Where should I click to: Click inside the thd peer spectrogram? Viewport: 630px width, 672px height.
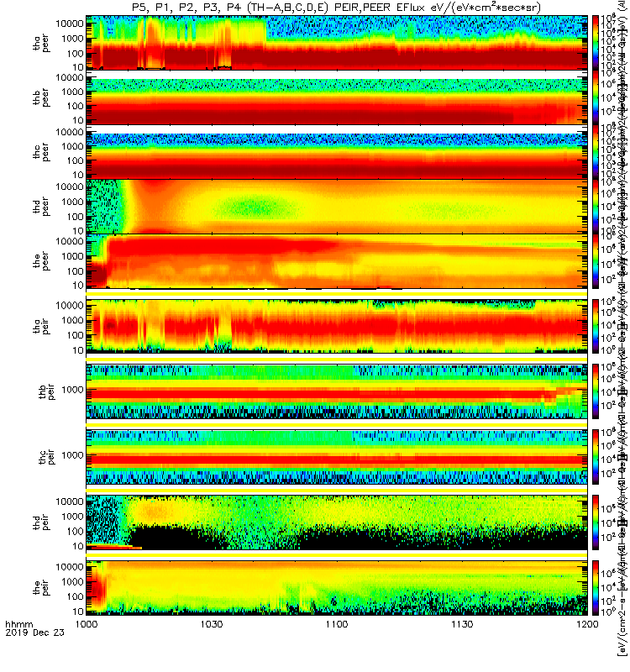[337, 207]
